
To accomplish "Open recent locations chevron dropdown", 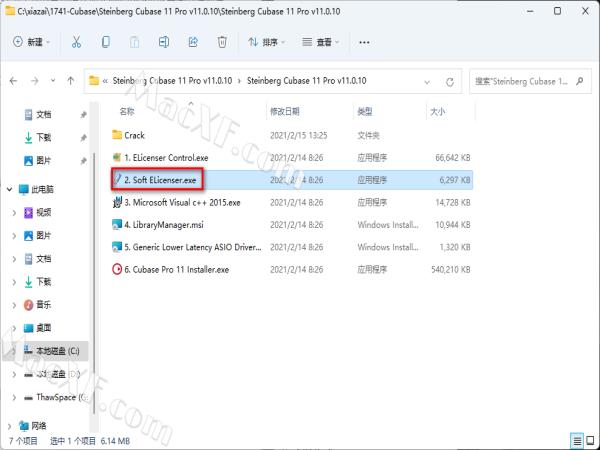I will point(53,81).
